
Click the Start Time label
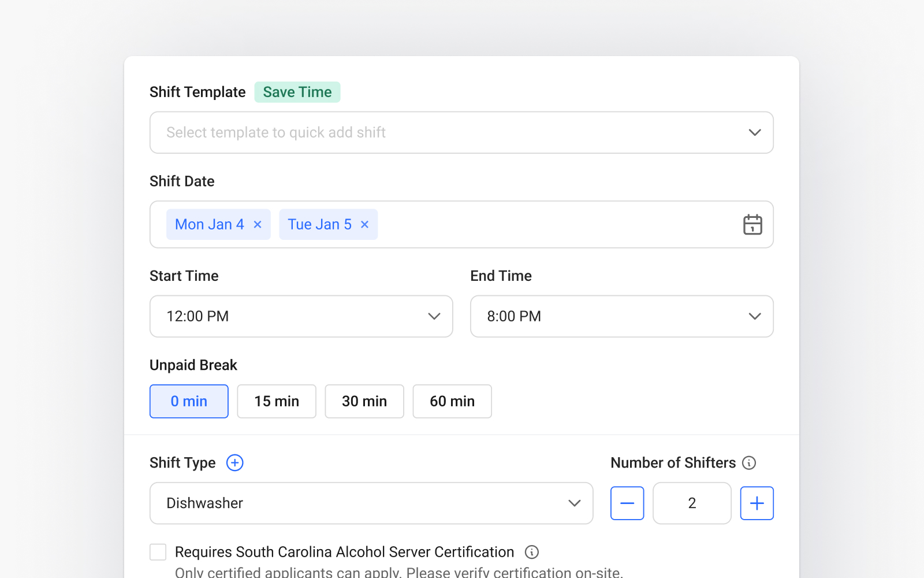tap(184, 276)
